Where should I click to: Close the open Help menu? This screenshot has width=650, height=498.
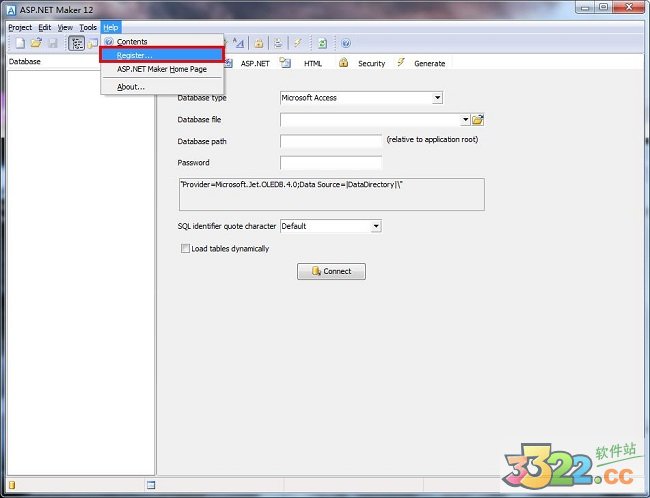click(111, 27)
